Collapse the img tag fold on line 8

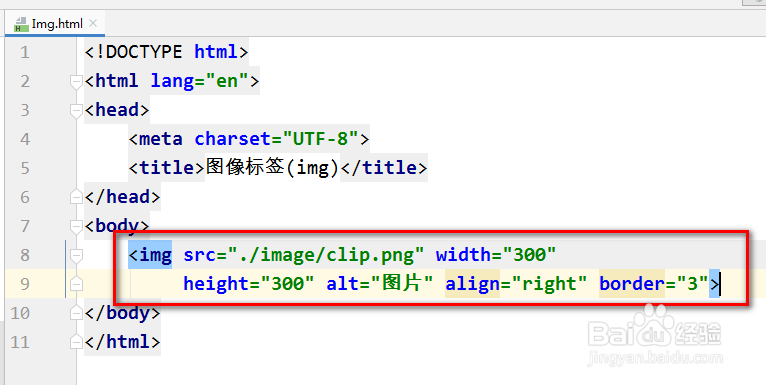76,255
